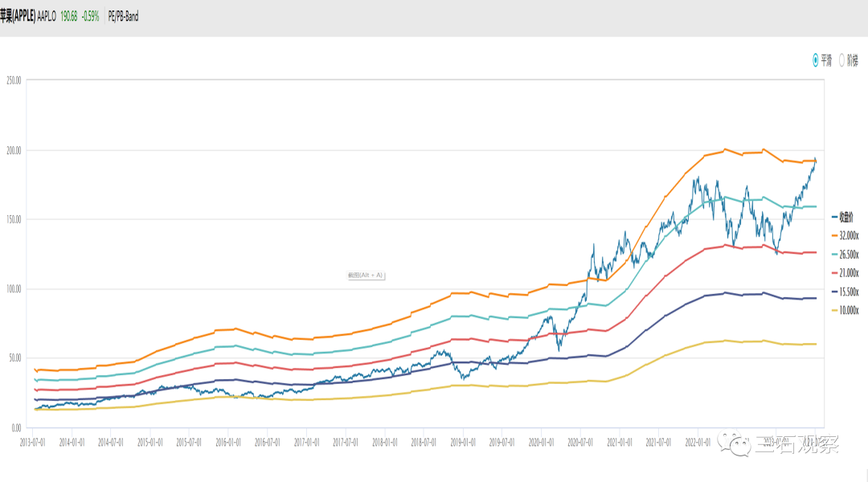Select the 阶梯 (step) radio option
This screenshot has height=482, width=868.
point(849,60)
